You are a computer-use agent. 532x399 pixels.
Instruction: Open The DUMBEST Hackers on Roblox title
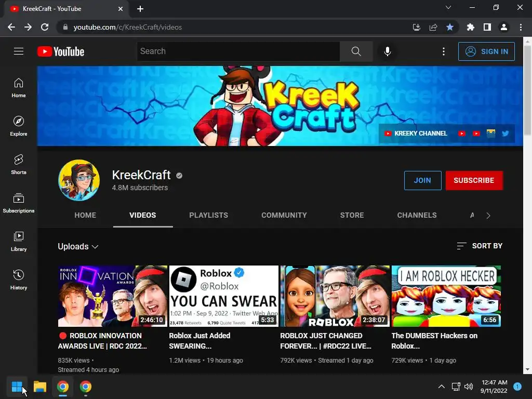click(434, 341)
